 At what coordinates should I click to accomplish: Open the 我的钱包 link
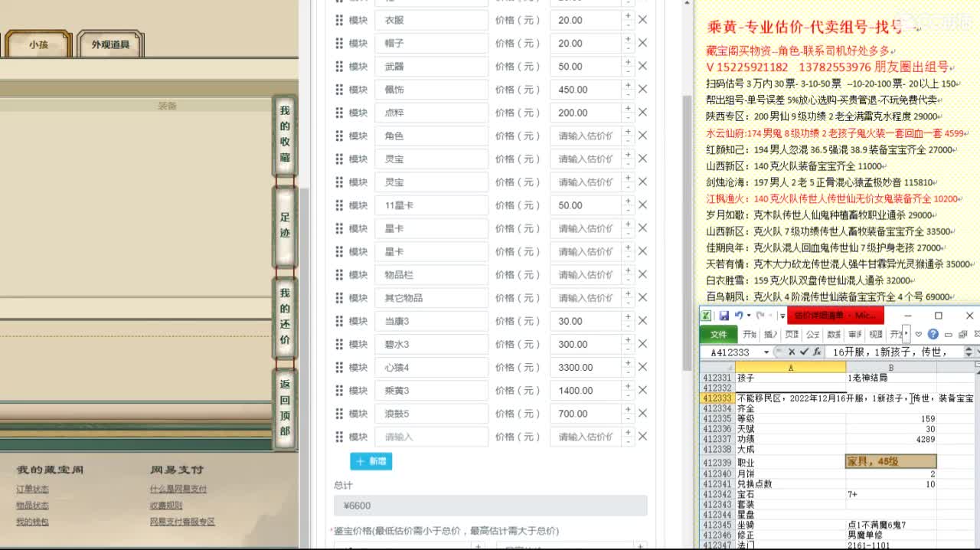click(x=32, y=522)
